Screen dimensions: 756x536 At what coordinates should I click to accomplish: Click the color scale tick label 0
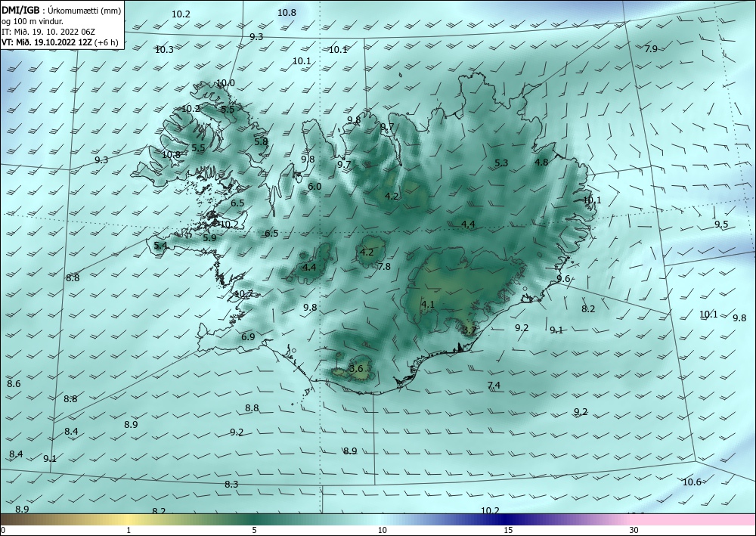click(x=3, y=530)
